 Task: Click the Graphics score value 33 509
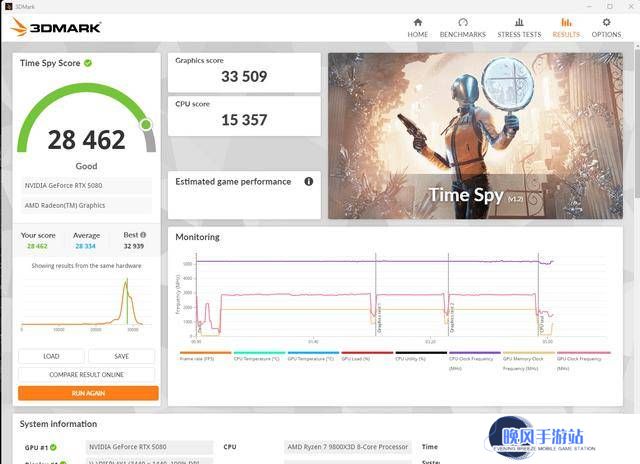pyautogui.click(x=244, y=76)
